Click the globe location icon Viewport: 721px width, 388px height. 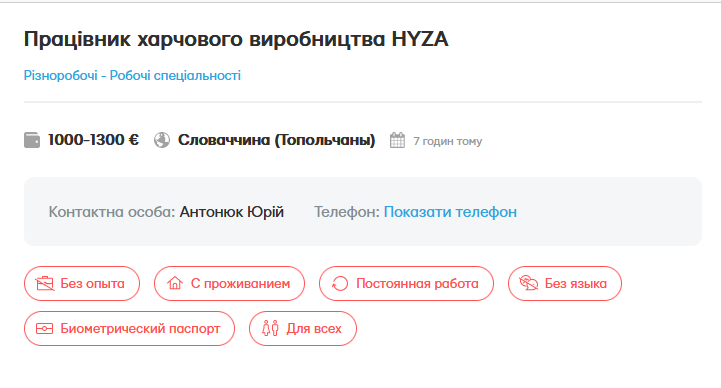pyautogui.click(x=162, y=140)
